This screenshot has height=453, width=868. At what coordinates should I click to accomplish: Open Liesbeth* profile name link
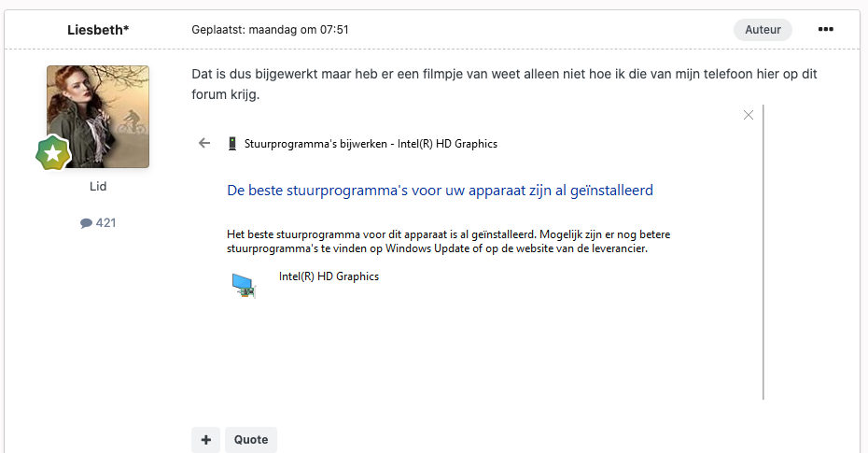point(98,30)
